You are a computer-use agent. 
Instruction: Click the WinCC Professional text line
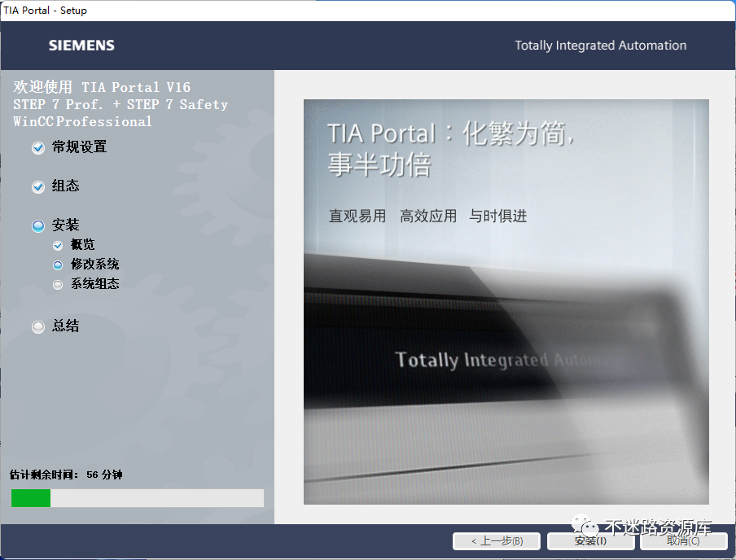point(82,122)
